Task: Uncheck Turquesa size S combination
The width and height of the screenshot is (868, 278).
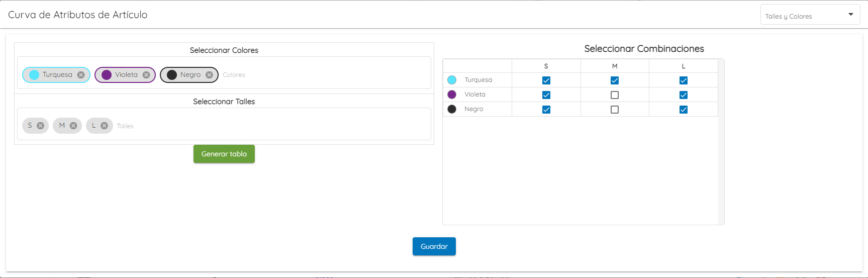Action: [x=546, y=80]
